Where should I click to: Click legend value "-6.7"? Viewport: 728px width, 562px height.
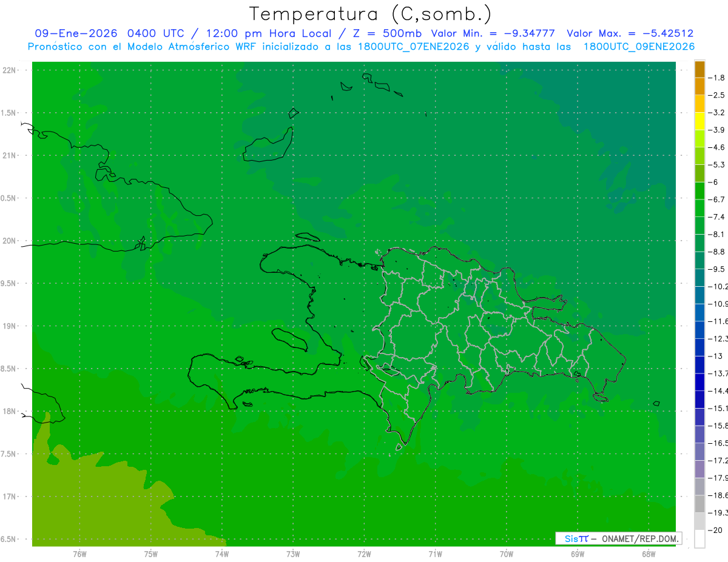(x=718, y=199)
